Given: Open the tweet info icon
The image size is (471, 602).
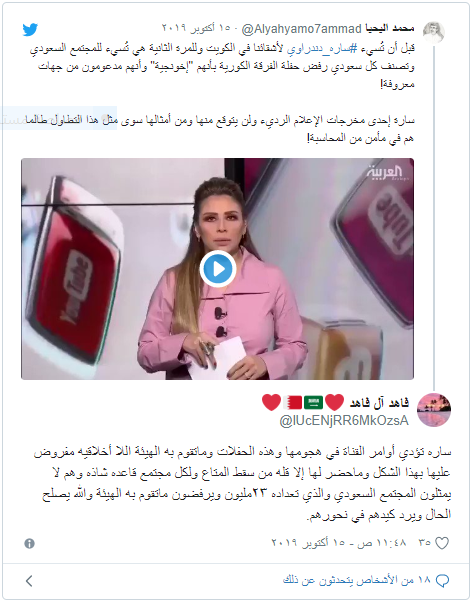Looking at the screenshot, I should 30,543.
